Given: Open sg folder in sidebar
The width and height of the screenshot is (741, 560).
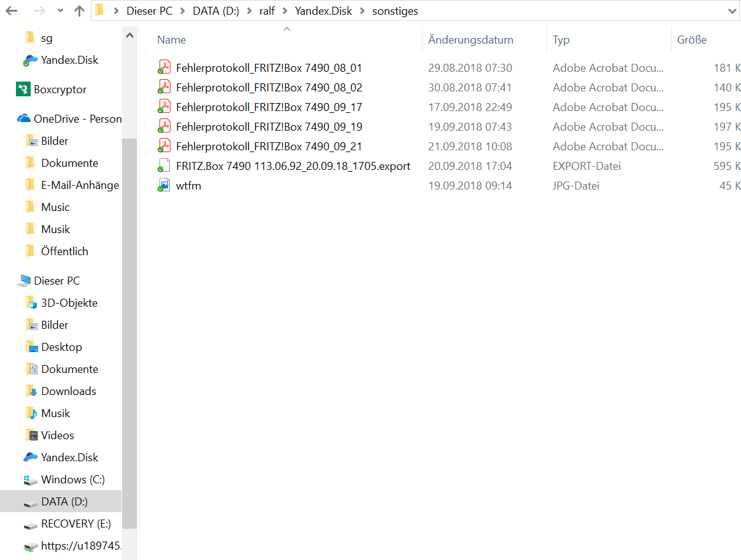Looking at the screenshot, I should click(x=47, y=38).
